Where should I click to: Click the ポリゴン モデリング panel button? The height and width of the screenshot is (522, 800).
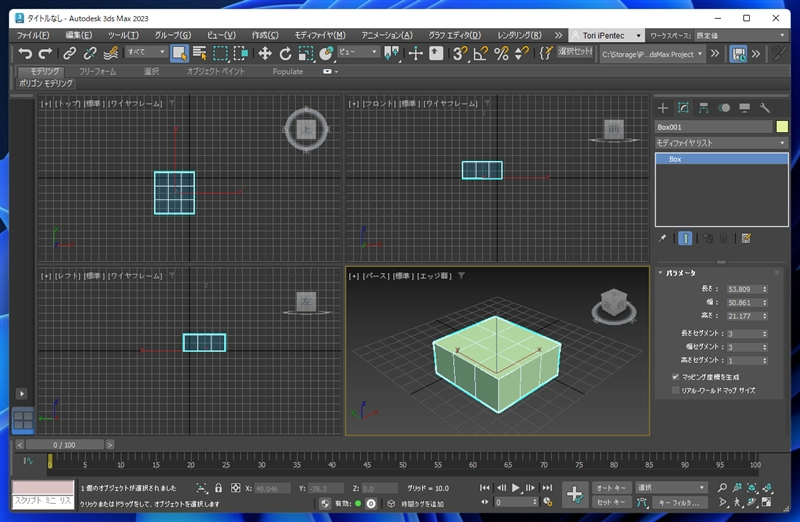(45, 83)
